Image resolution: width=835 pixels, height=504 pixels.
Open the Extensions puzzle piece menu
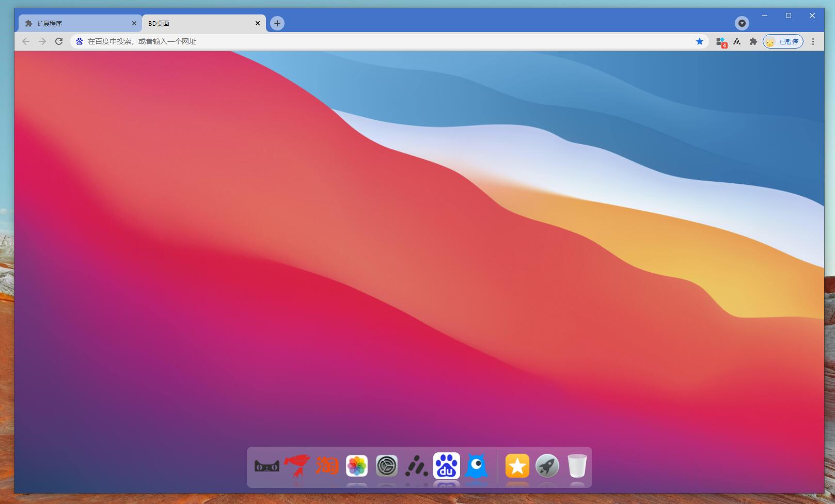753,41
